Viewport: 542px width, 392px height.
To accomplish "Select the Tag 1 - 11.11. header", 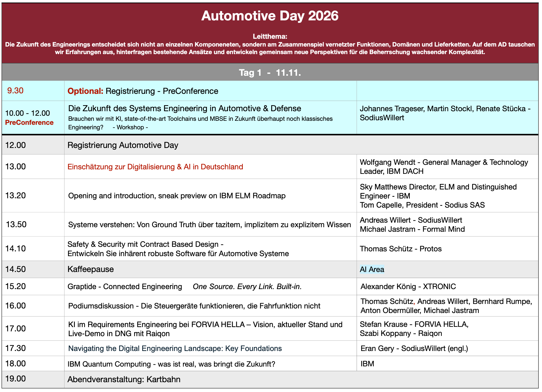I will (x=270, y=72).
